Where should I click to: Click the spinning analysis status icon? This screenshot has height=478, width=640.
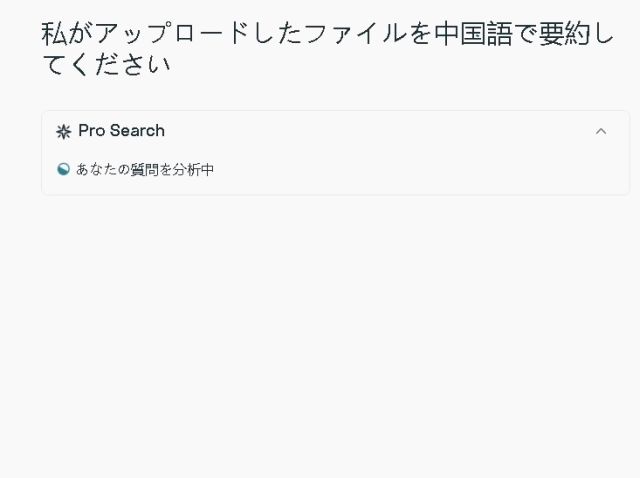pyautogui.click(x=64, y=169)
